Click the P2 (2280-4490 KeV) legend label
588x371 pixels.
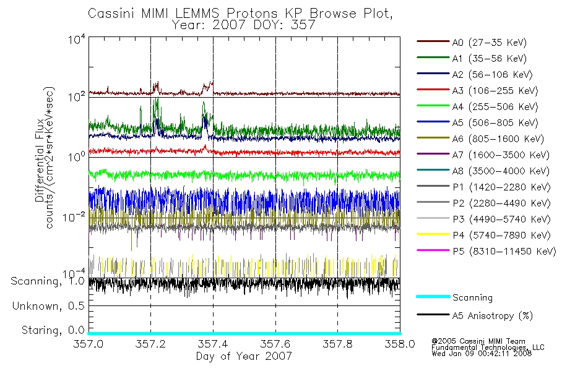501,203
